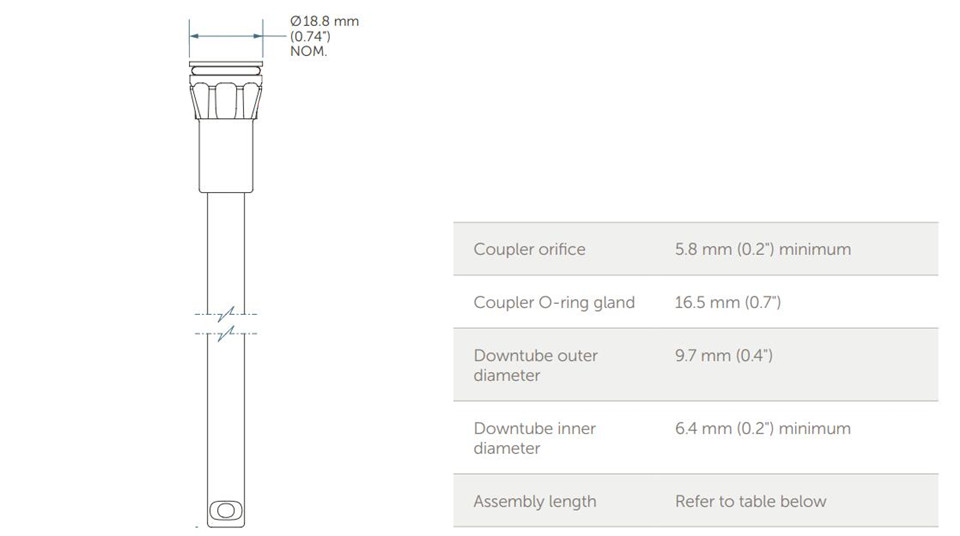Click the dimension arrow line above coupler
The width and height of the screenshot is (960, 536).
[x=226, y=36]
